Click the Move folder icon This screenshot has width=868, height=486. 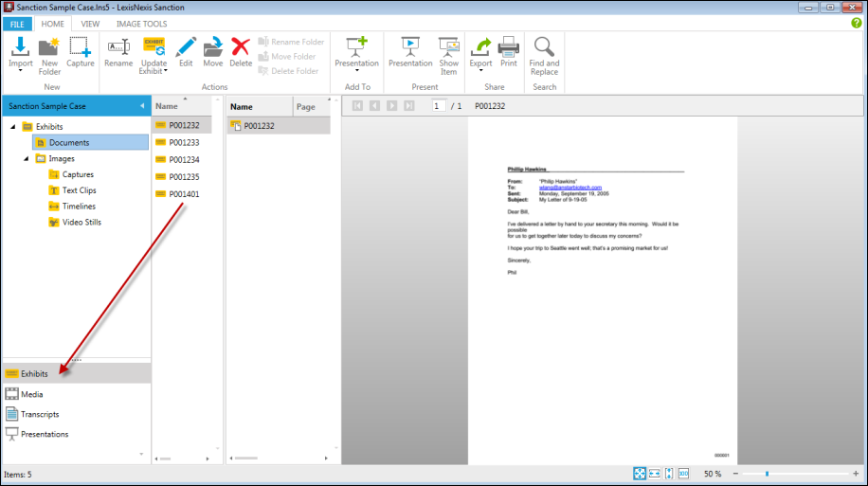pyautogui.click(x=212, y=46)
